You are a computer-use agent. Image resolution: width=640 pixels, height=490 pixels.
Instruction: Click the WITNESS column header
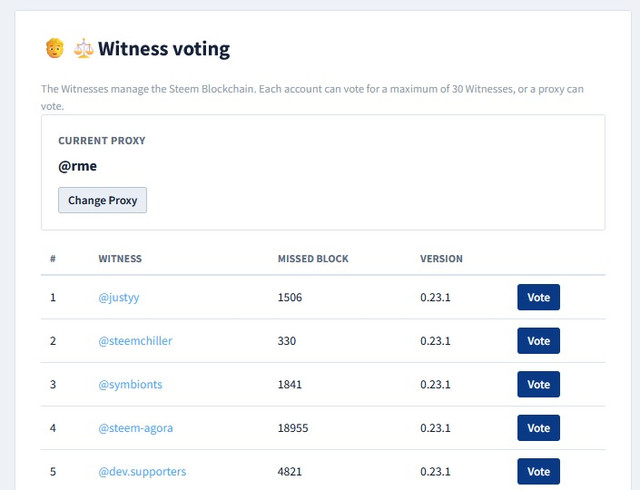pos(120,259)
